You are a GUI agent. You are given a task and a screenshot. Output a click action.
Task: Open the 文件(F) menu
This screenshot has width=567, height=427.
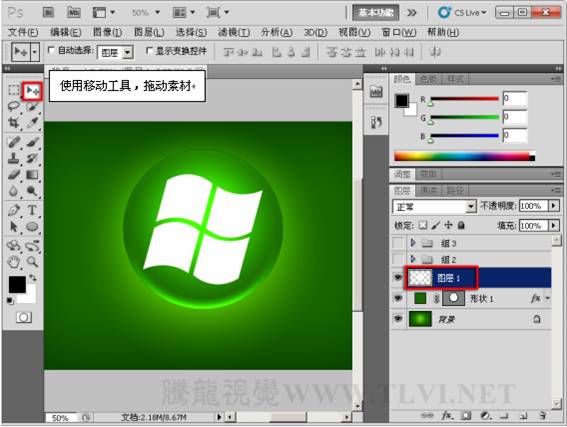click(x=23, y=33)
